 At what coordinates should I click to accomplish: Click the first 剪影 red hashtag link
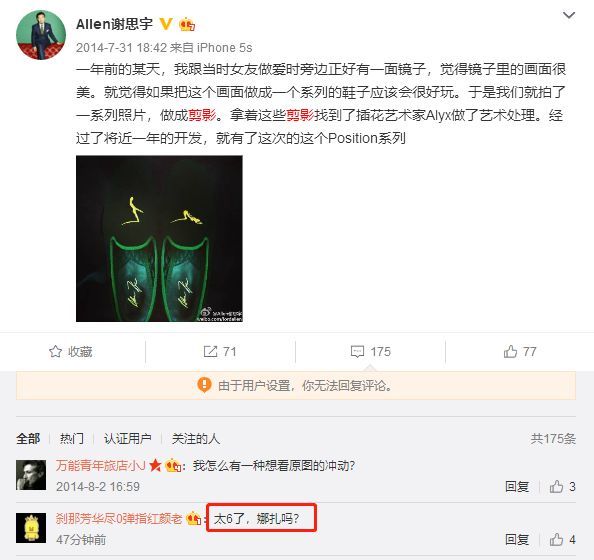tap(202, 115)
